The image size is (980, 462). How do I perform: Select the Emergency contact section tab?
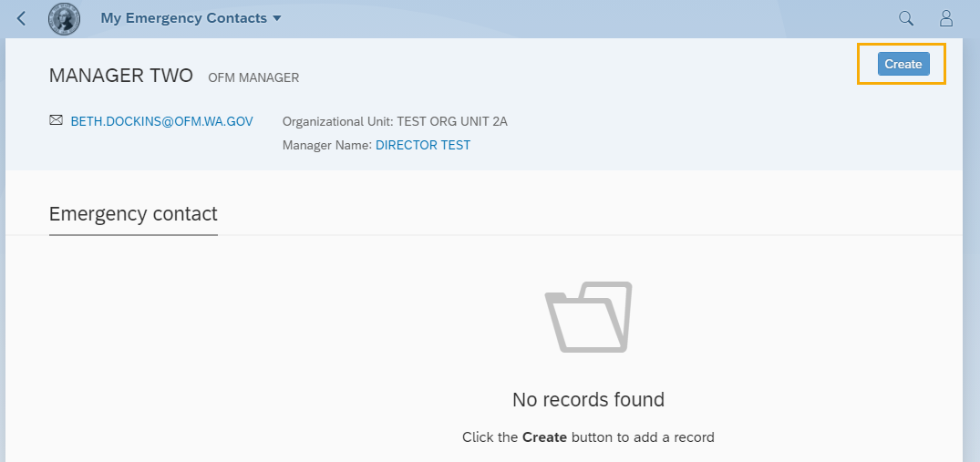pyautogui.click(x=133, y=214)
